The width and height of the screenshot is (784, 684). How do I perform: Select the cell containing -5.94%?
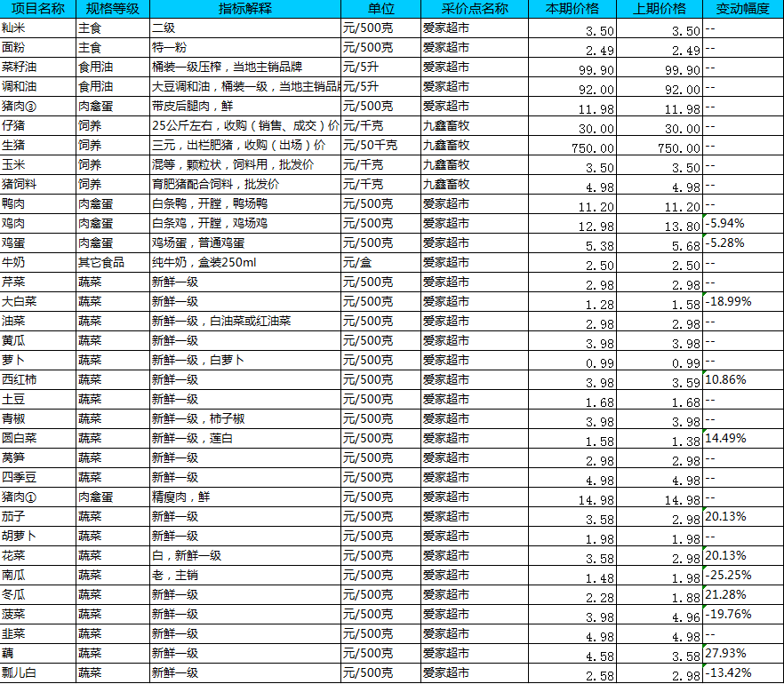pyautogui.click(x=742, y=224)
